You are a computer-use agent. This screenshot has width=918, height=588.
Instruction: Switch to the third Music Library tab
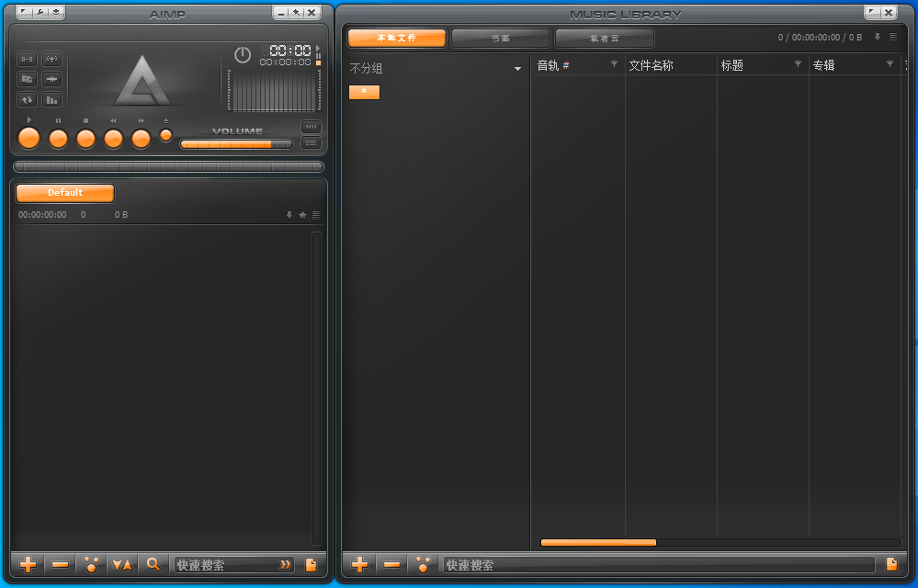pos(605,38)
